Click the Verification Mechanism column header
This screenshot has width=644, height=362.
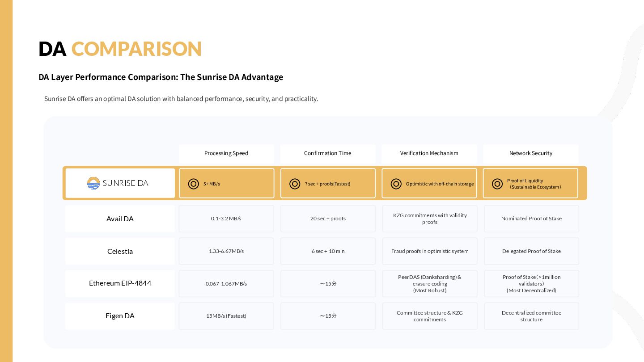click(x=429, y=153)
